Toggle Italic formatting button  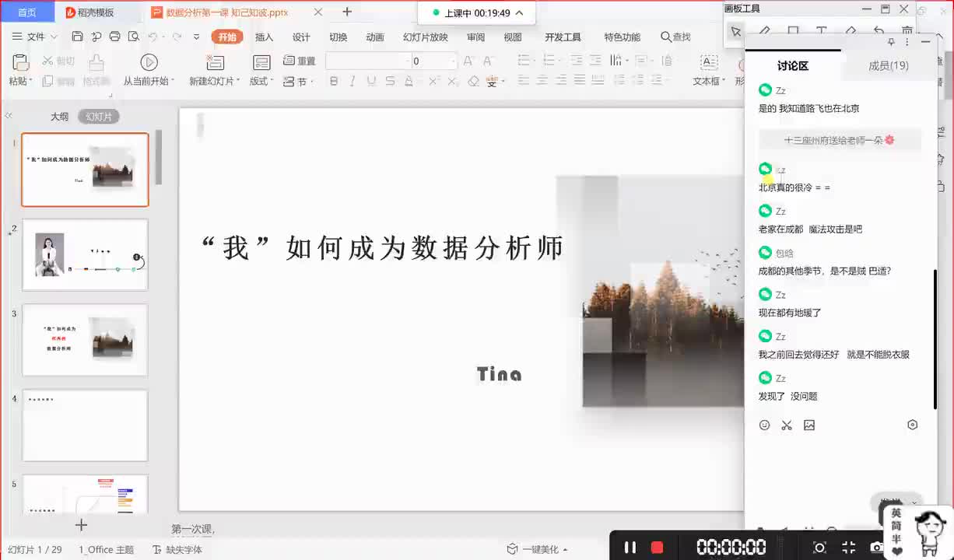(x=352, y=81)
